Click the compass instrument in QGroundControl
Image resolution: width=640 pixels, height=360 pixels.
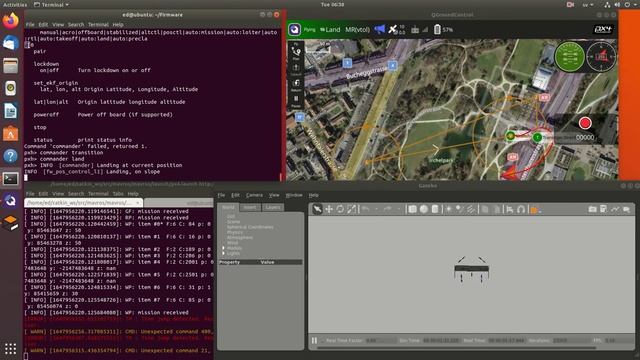click(601, 56)
